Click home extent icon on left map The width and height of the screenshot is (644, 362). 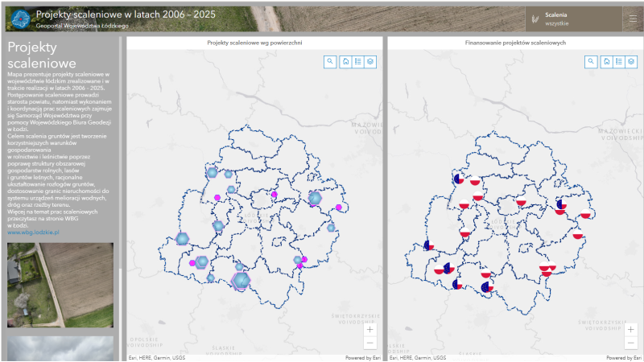click(x=345, y=61)
